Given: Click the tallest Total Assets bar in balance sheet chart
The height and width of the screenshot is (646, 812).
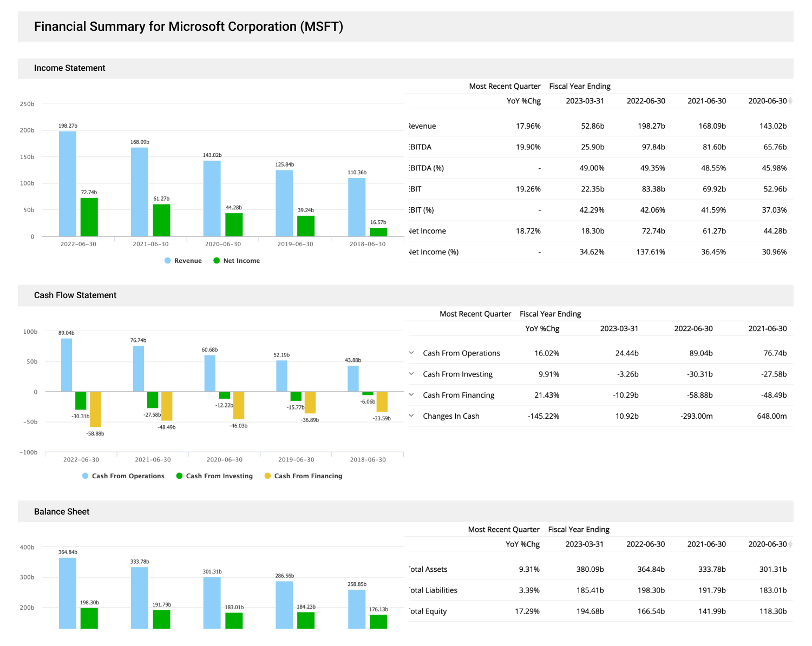Looking at the screenshot, I should click(67, 592).
